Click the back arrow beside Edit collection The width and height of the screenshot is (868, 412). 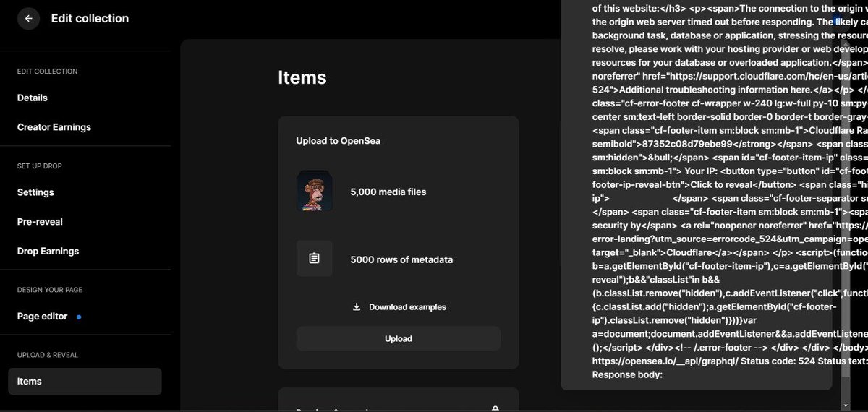[28, 19]
